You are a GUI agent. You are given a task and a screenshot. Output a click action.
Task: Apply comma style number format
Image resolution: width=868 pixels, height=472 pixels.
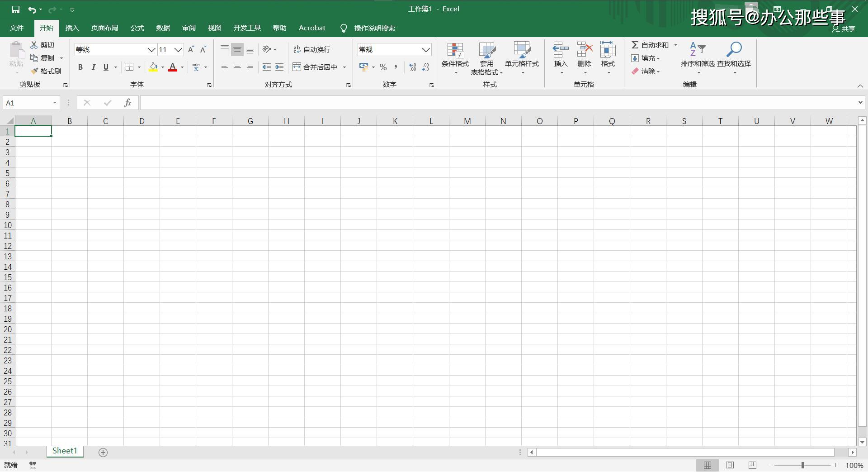click(396, 67)
